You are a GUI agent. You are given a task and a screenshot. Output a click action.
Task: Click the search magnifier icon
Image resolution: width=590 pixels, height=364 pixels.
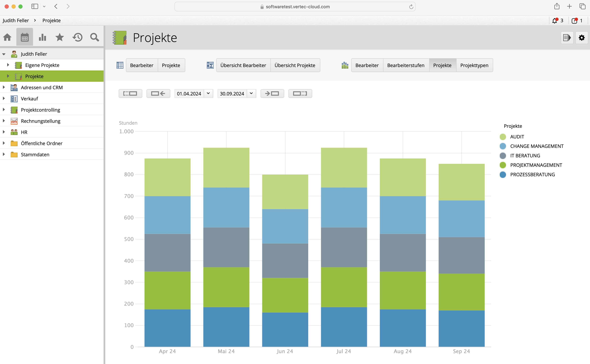pos(94,37)
